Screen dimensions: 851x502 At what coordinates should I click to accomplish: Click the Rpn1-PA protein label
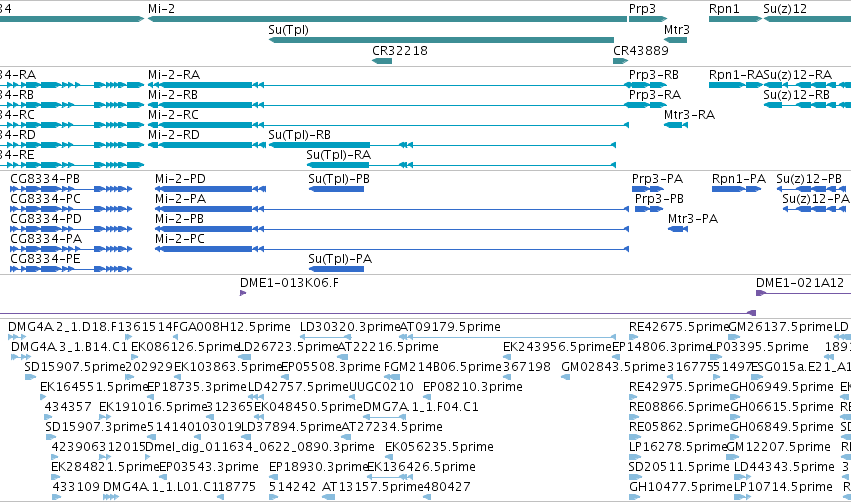(739, 179)
